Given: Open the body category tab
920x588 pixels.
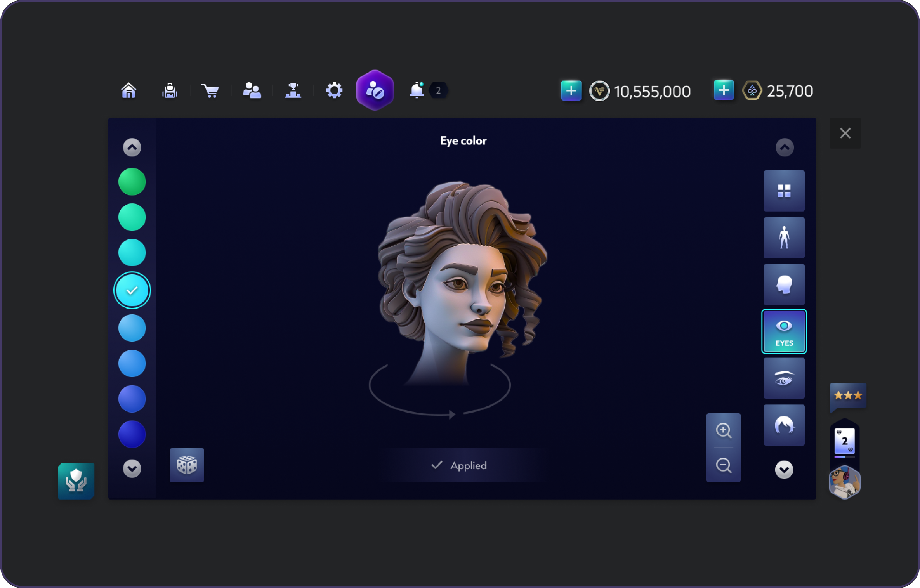Looking at the screenshot, I should [784, 238].
